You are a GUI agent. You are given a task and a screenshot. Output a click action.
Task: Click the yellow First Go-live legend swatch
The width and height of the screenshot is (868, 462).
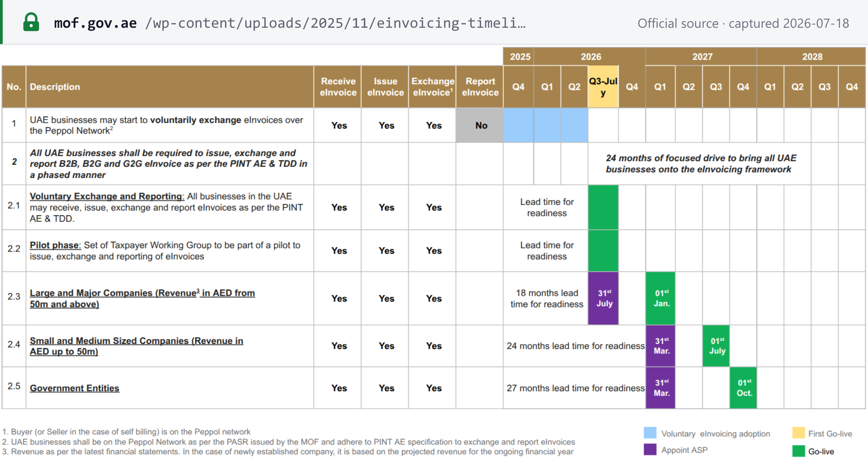click(x=798, y=433)
